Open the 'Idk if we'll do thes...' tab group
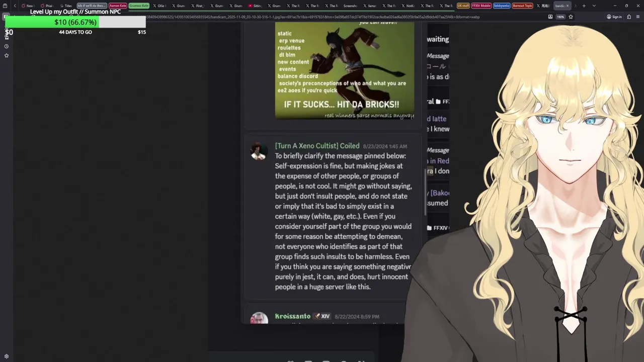Viewport: 644px width, 362px height. click(92, 6)
